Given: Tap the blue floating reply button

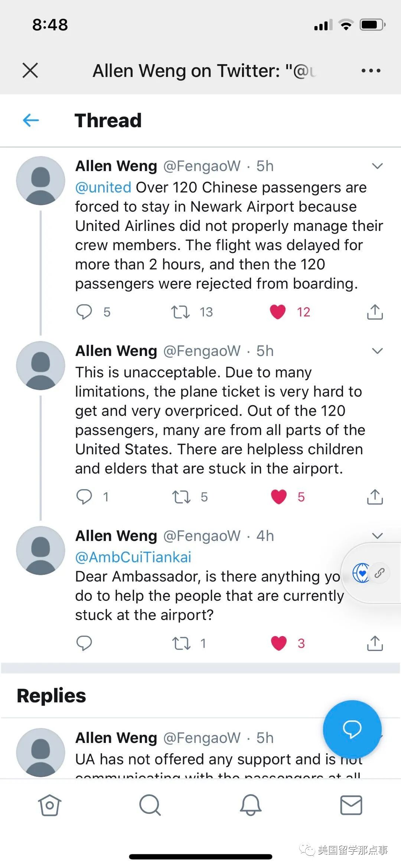Looking at the screenshot, I should pos(352,728).
